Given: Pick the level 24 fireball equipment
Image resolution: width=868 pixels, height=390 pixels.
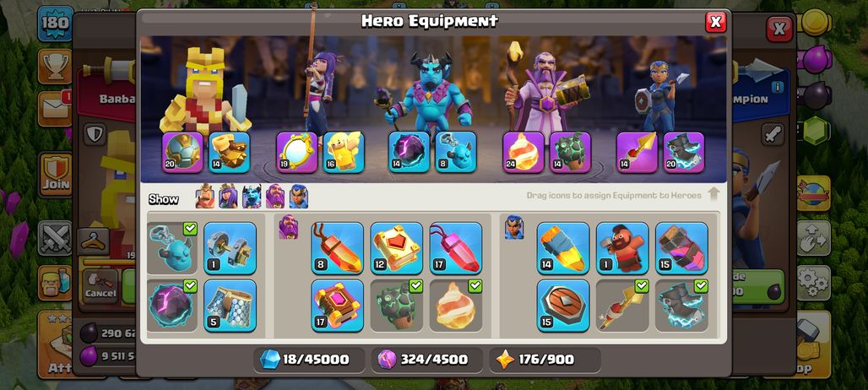Looking at the screenshot, I should pyautogui.click(x=524, y=152).
